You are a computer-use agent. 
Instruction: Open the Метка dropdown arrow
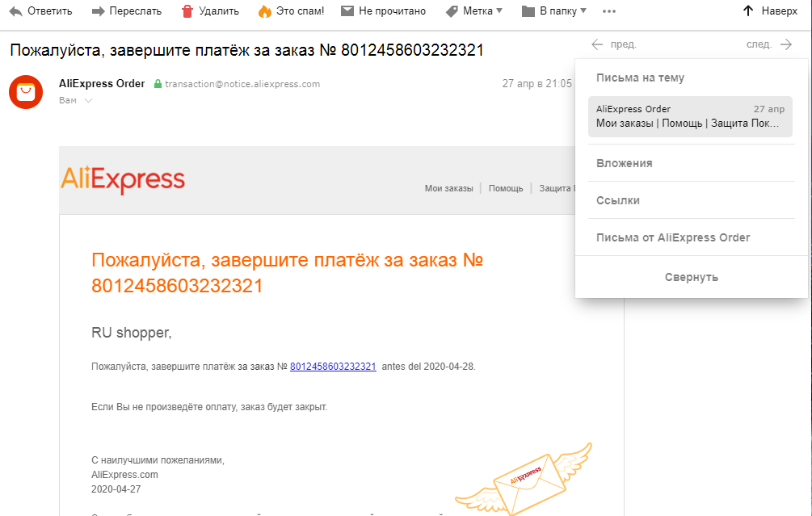499,10
